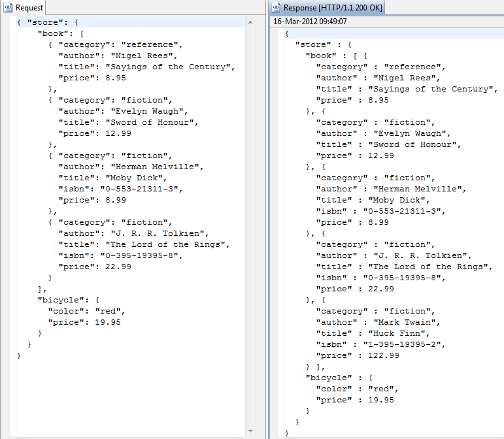The height and width of the screenshot is (439, 504).
Task: Click the "store" line in the Request pane
Action: 48,22
